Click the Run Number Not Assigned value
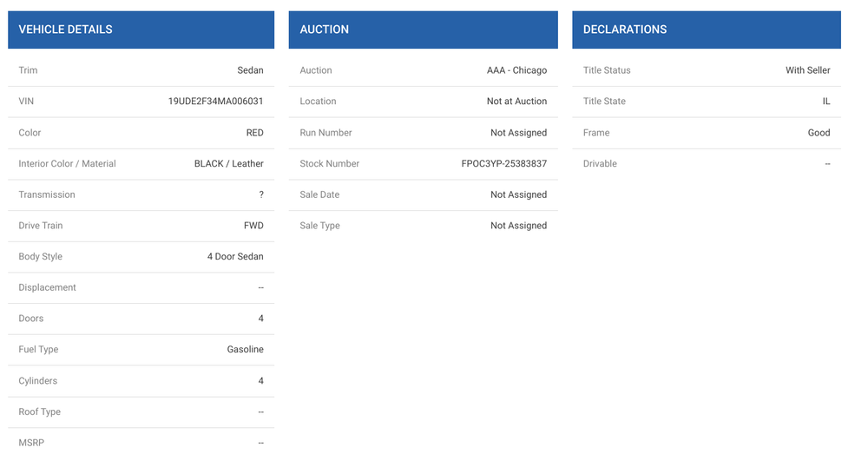868x474 pixels. coord(519,133)
